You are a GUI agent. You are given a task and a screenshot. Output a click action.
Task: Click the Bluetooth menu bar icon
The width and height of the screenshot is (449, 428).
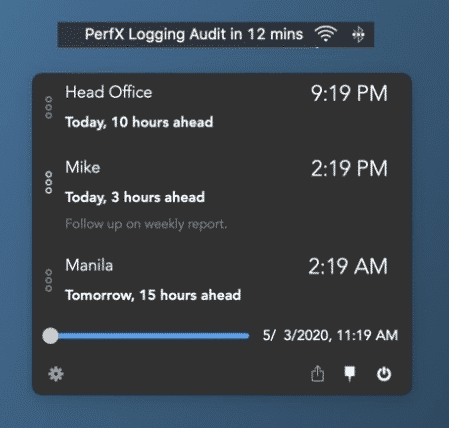pyautogui.click(x=358, y=34)
